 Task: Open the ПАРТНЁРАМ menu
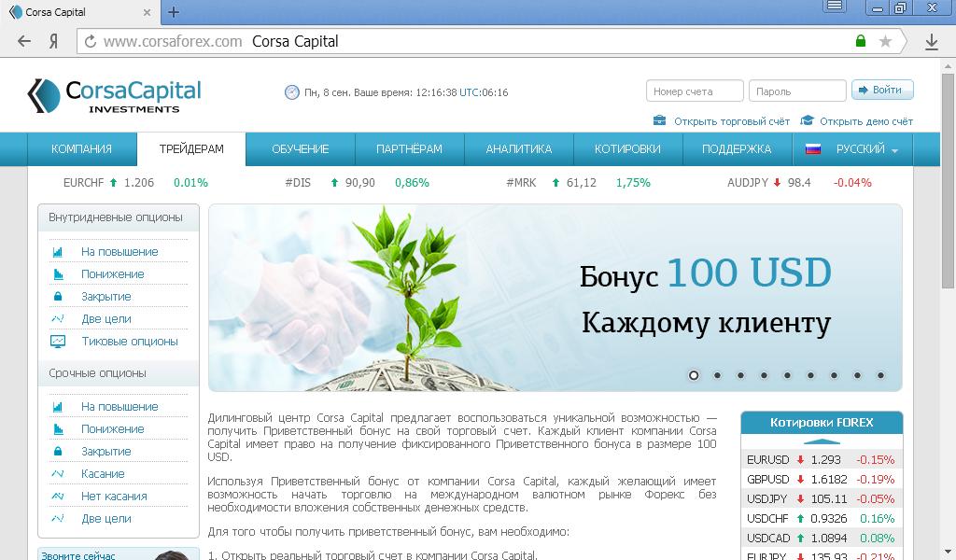(x=409, y=148)
